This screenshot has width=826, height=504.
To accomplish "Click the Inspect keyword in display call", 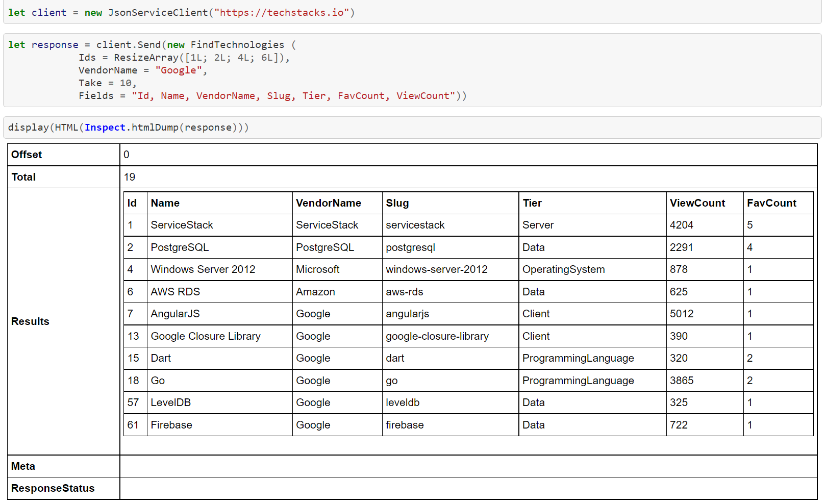I will (105, 128).
